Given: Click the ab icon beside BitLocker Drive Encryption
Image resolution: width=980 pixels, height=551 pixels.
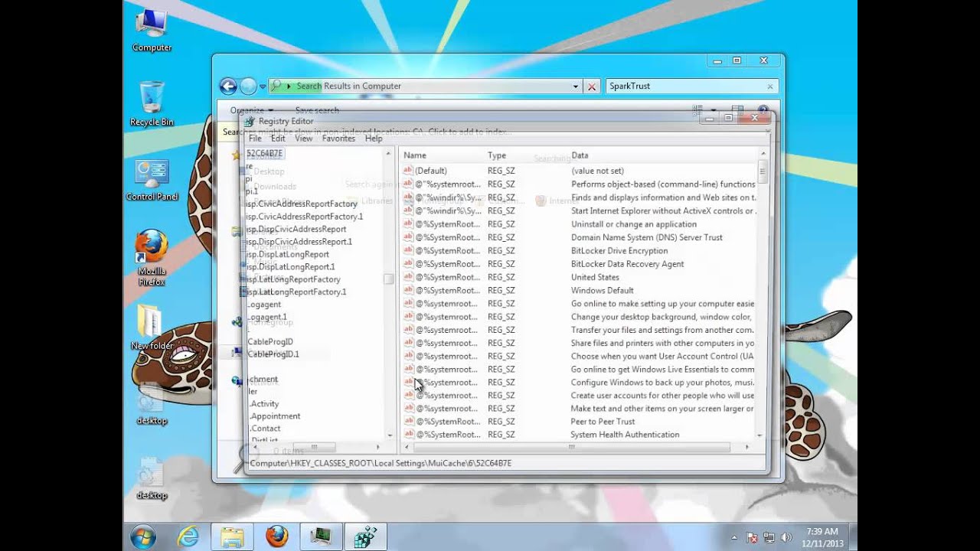Looking at the screenshot, I should (x=408, y=250).
